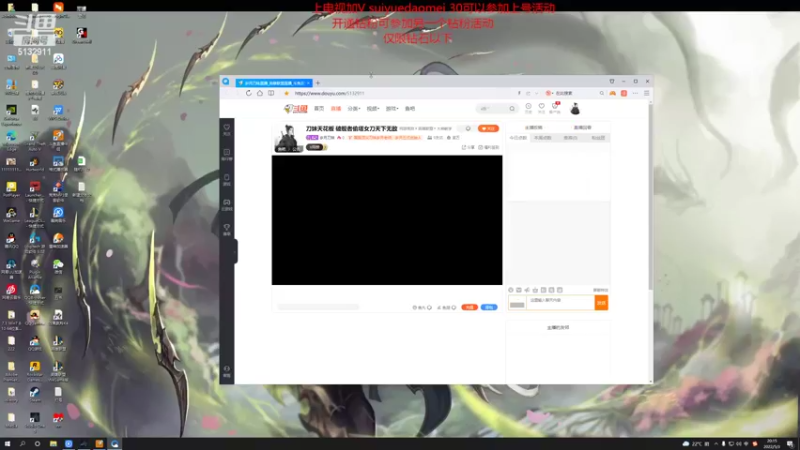Open the streamer avatar thumbnail
800x450 pixels.
288,138
